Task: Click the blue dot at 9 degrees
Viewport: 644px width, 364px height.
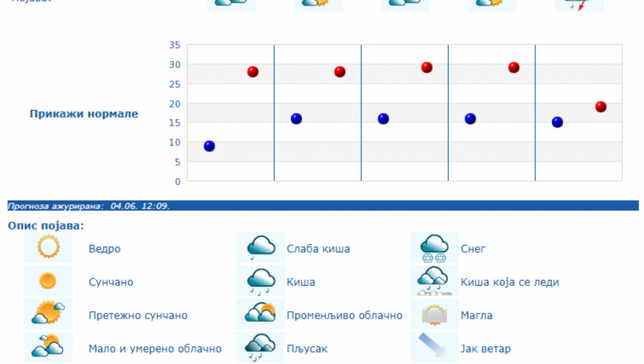Action: [x=209, y=146]
